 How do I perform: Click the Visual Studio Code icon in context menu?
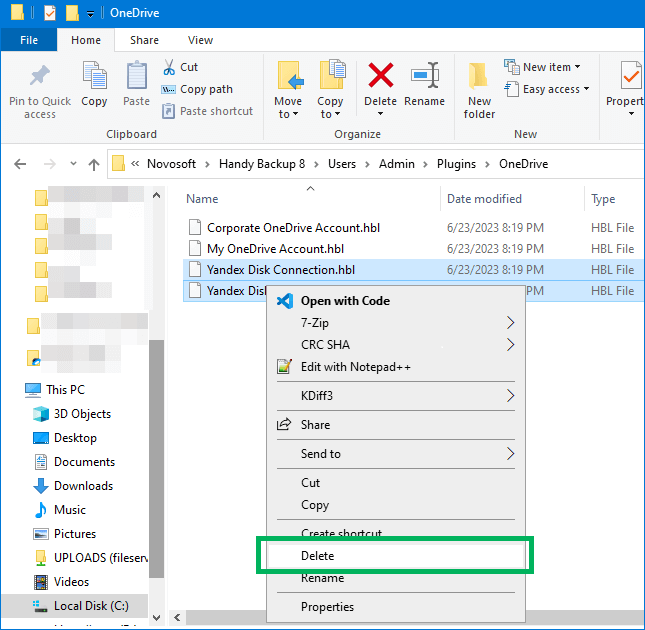pos(285,301)
